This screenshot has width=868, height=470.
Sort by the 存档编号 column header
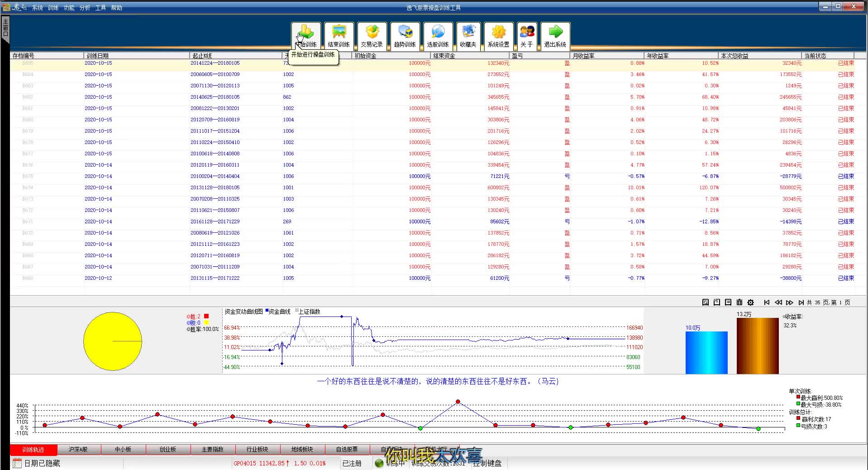pos(47,56)
